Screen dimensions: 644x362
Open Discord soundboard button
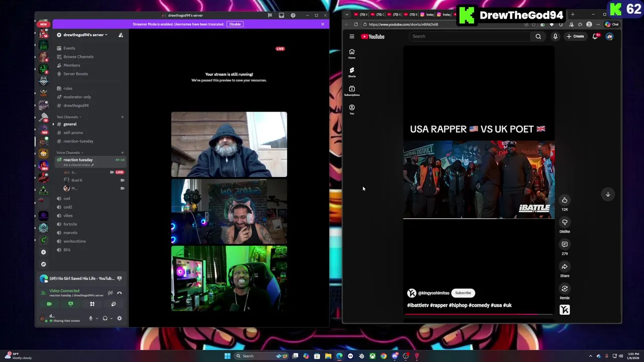pos(114,304)
